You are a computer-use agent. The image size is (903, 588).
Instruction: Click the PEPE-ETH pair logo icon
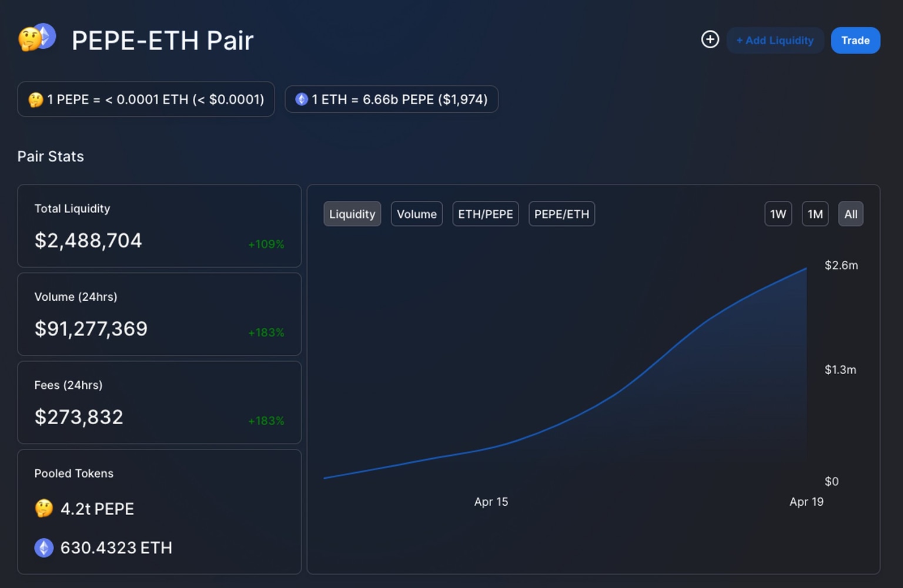point(37,37)
